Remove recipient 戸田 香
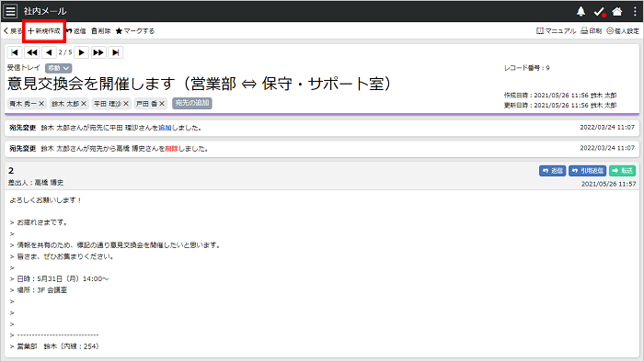Image resolution: width=644 pixels, height=362 pixels. (162, 104)
